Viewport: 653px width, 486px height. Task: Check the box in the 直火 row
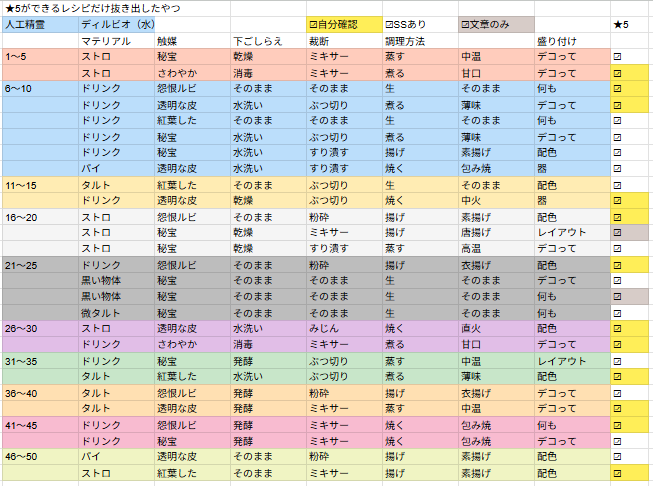[x=617, y=328]
